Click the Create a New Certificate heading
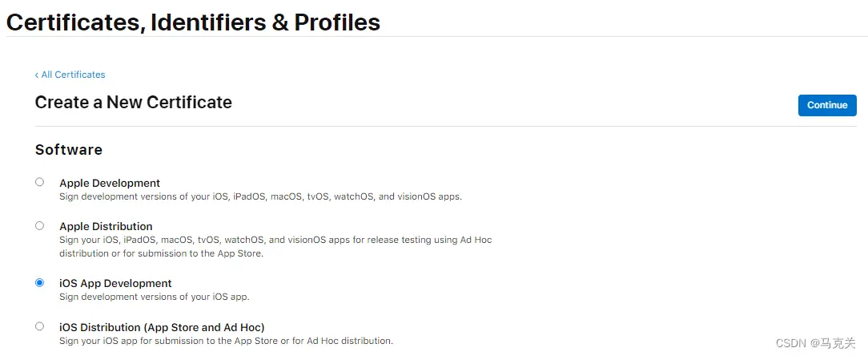Screen dimensions: 868x356 134,103
